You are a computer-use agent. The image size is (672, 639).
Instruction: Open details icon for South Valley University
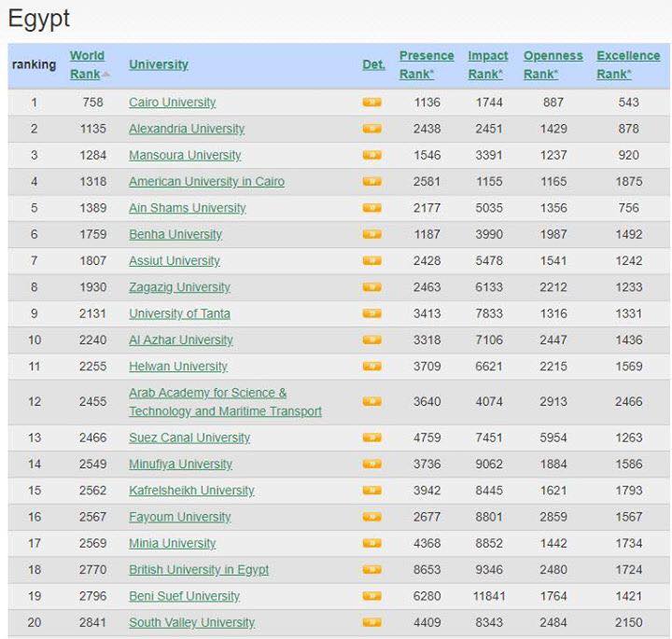point(371,623)
